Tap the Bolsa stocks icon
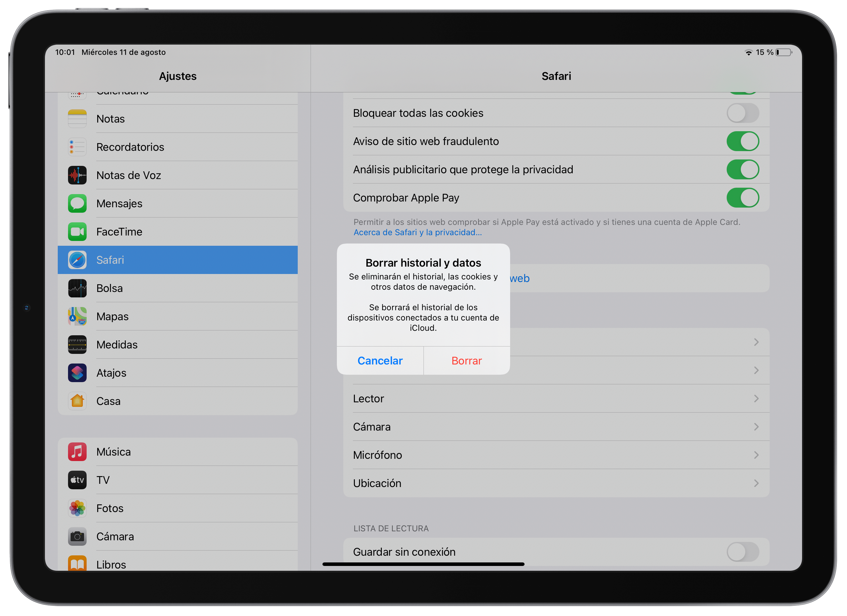847x616 pixels. pyautogui.click(x=77, y=288)
